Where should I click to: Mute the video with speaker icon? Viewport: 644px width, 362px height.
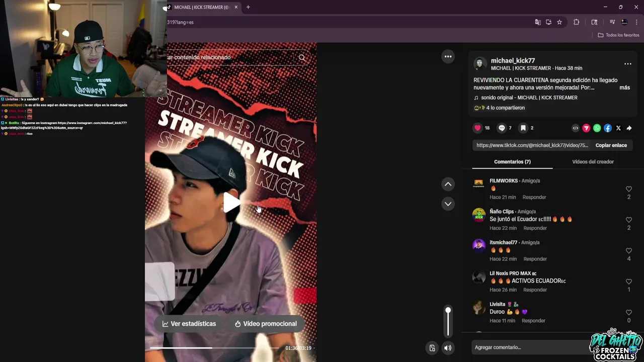point(448,348)
